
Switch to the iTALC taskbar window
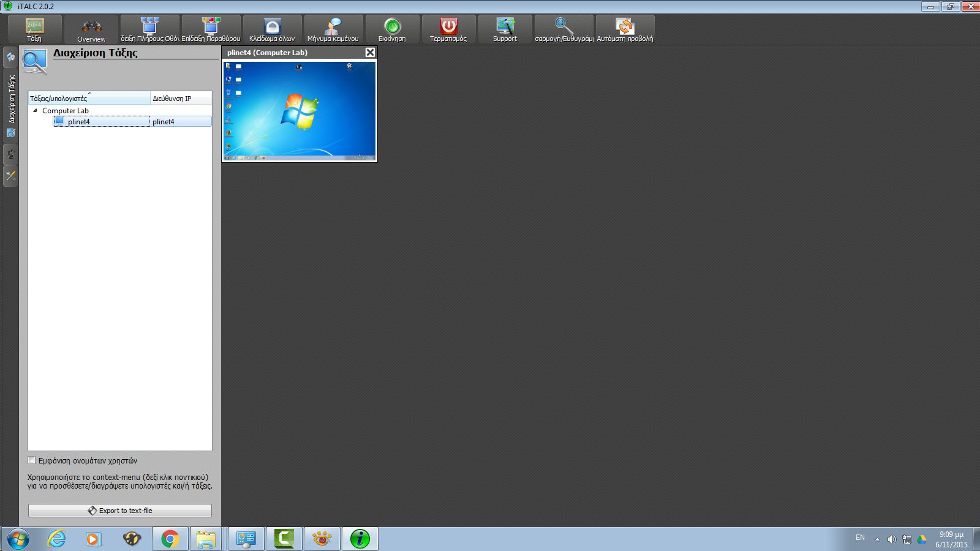click(360, 539)
